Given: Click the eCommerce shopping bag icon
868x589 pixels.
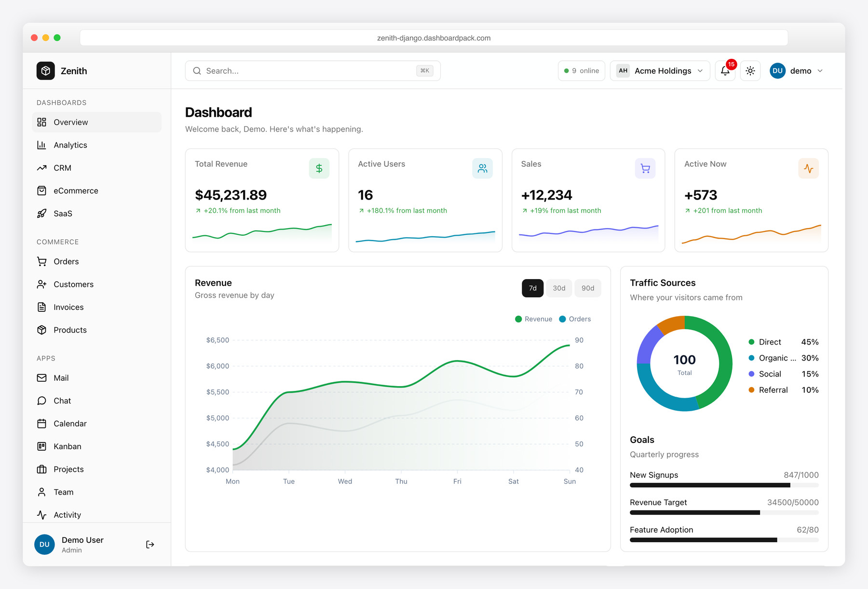Looking at the screenshot, I should click(x=42, y=191).
